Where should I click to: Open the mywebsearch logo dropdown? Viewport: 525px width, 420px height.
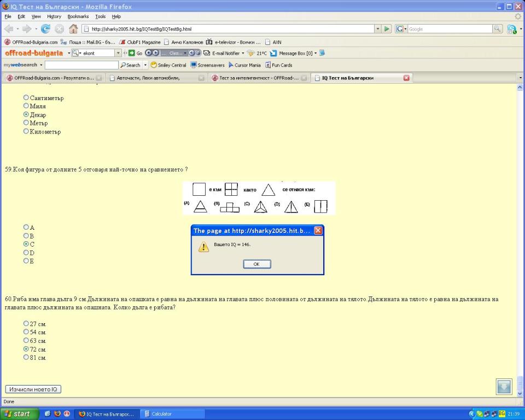pyautogui.click(x=41, y=65)
